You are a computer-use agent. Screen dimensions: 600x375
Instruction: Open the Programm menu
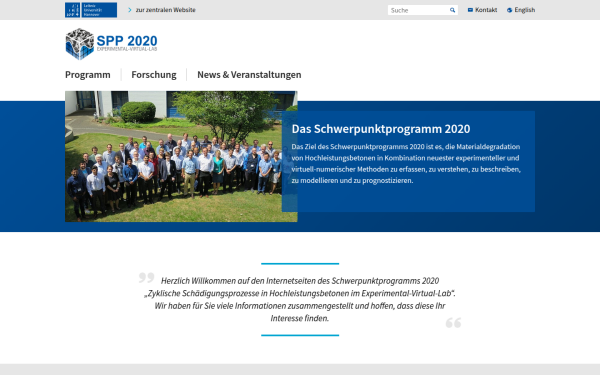click(x=88, y=75)
